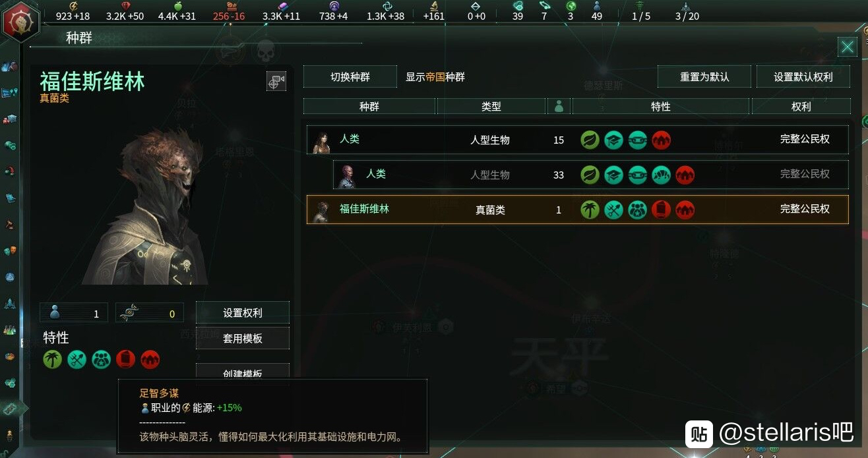
Task: Click the energy credits resource icon in top bar
Action: click(x=73, y=6)
